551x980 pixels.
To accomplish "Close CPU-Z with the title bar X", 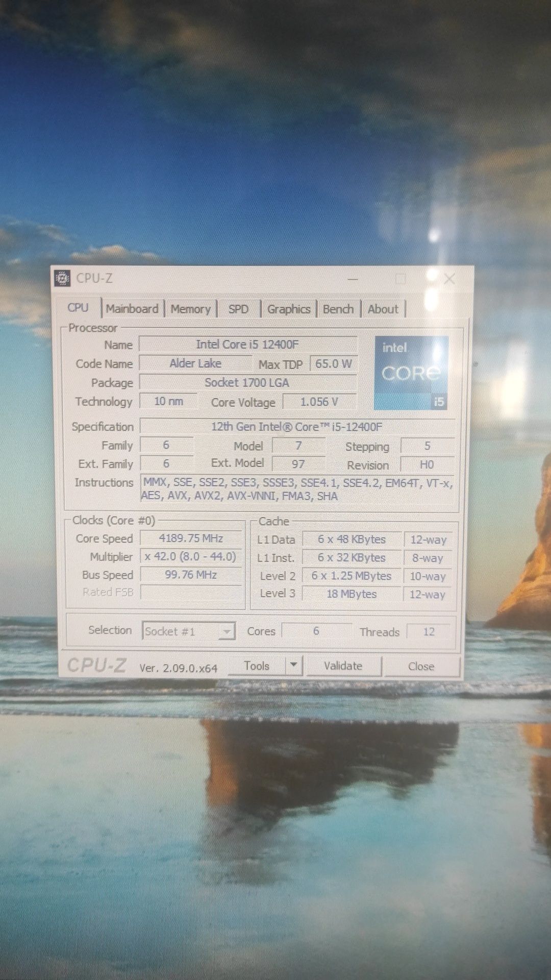I will coord(449,279).
